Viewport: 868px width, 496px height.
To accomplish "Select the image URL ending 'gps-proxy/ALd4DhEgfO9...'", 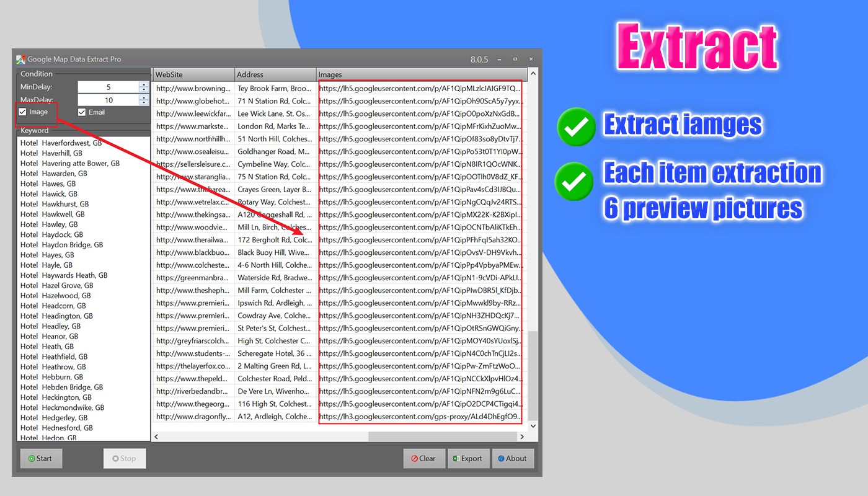I will [421, 417].
